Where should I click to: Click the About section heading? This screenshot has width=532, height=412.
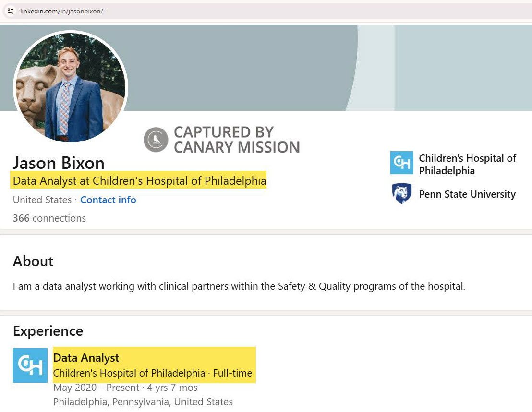click(33, 261)
